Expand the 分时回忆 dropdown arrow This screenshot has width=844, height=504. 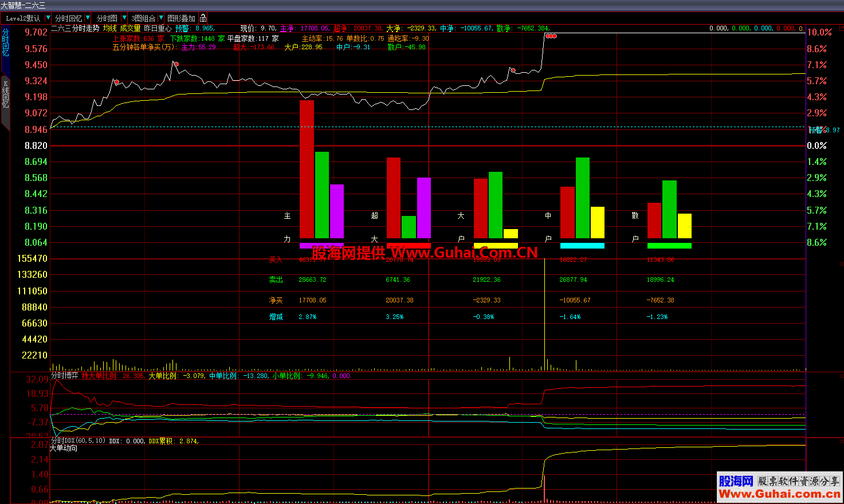pyautogui.click(x=87, y=18)
